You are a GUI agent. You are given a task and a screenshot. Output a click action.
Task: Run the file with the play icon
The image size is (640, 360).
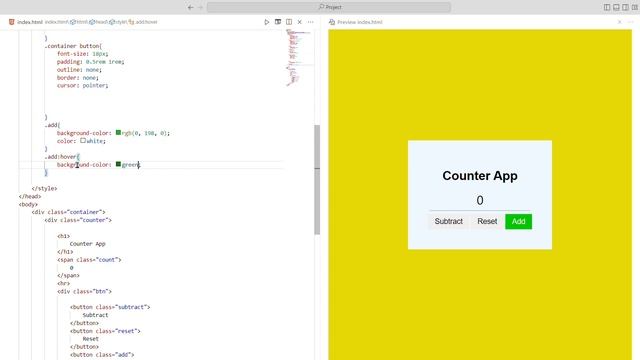[x=267, y=22]
